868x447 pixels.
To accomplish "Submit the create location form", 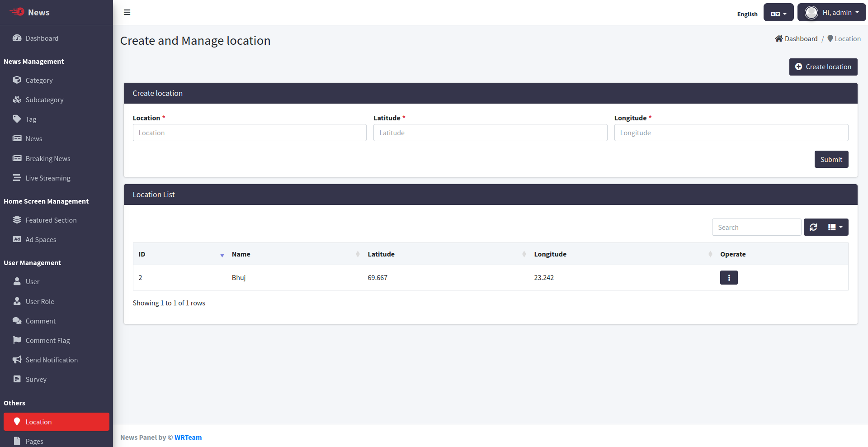I will (x=831, y=159).
